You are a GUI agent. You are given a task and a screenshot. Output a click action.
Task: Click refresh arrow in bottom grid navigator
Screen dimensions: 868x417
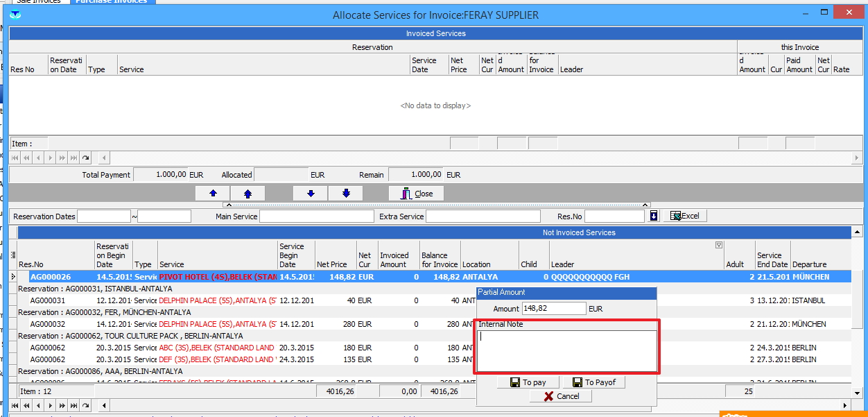coord(85,405)
